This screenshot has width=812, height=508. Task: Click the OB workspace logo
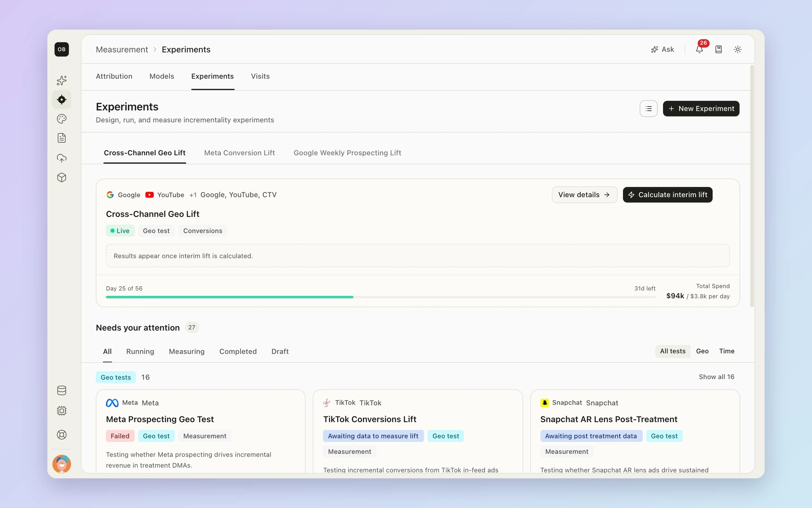pyautogui.click(x=62, y=50)
